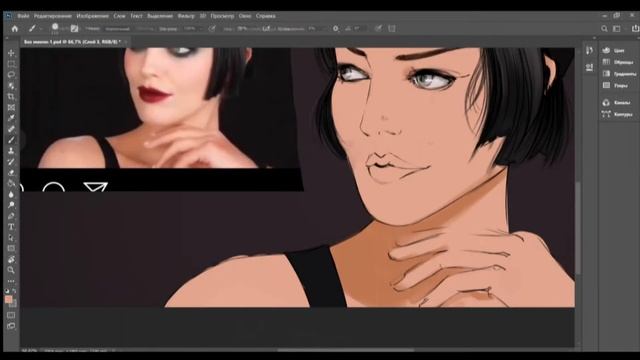Select the Rectangle shape tool
This screenshot has height=360, width=640.
[x=11, y=249]
